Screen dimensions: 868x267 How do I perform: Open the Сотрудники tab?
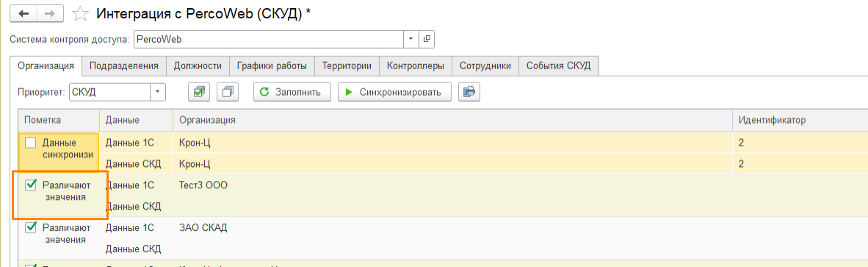tap(485, 66)
